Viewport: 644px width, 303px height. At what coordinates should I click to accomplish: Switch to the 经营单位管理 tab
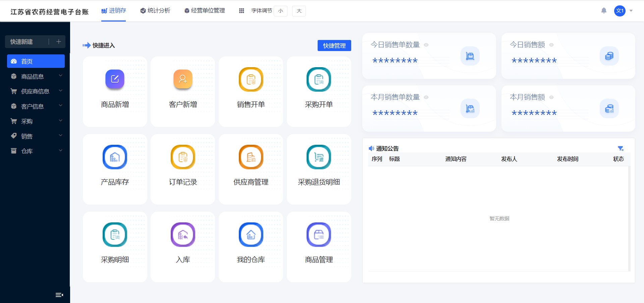[205, 11]
